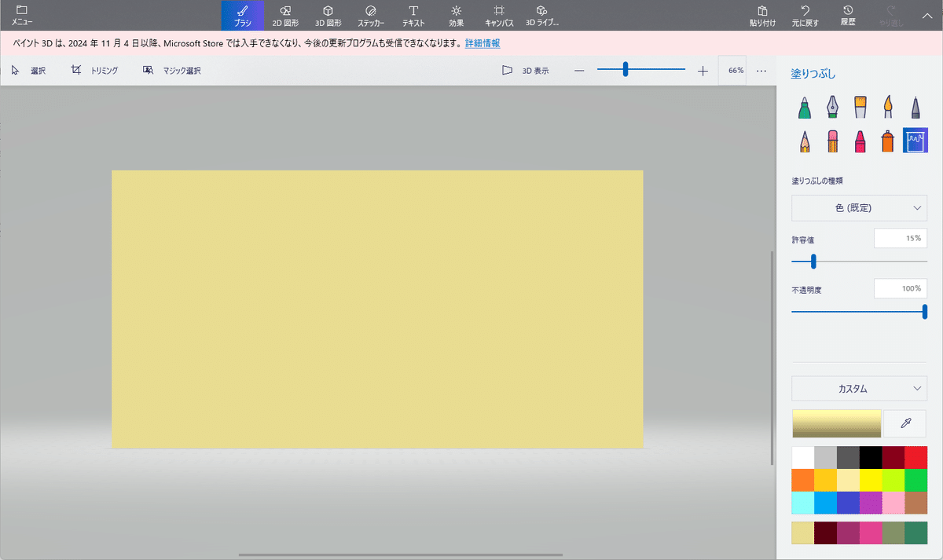Image resolution: width=943 pixels, height=560 pixels.
Task: Select the pencil tool
Action: click(805, 141)
